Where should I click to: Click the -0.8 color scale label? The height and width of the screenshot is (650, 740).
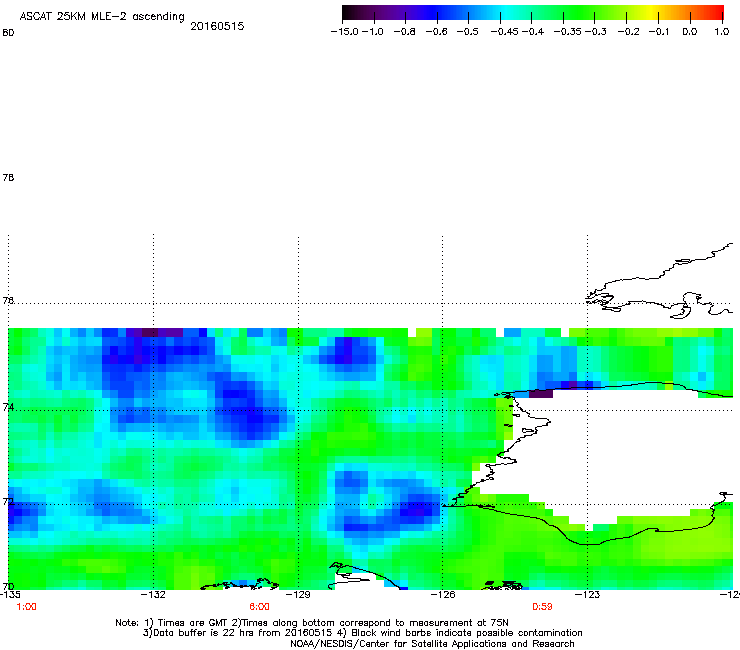pyautogui.click(x=405, y=32)
